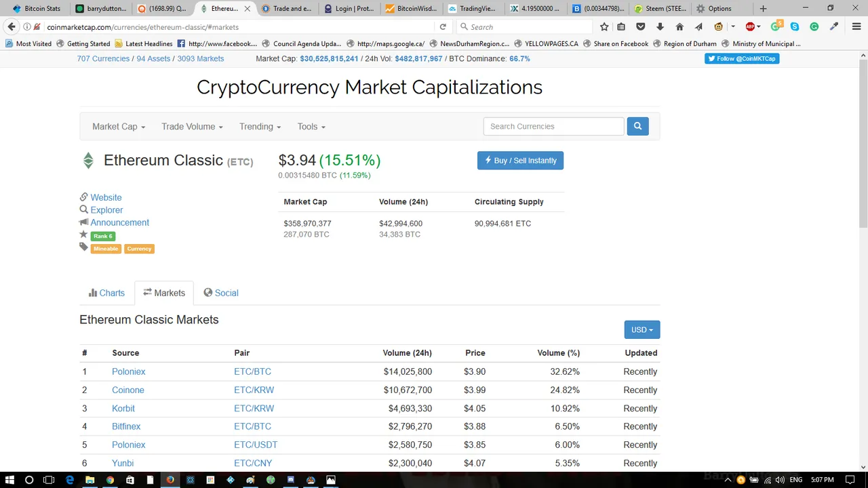The width and height of the screenshot is (868, 488).
Task: Switch to the Social tab
Action: click(x=221, y=293)
